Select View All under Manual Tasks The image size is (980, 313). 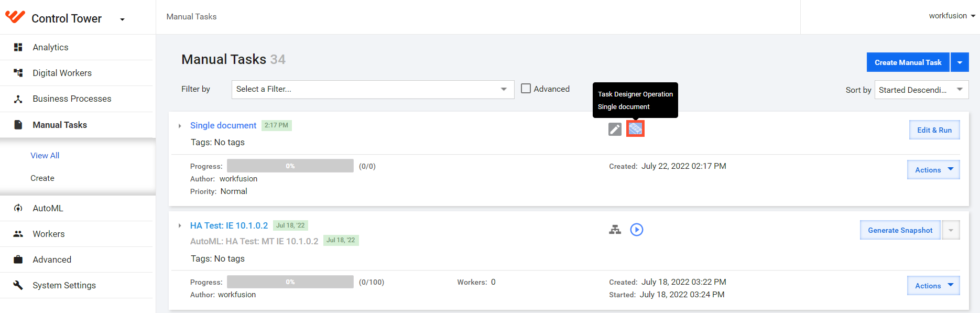pos(45,155)
